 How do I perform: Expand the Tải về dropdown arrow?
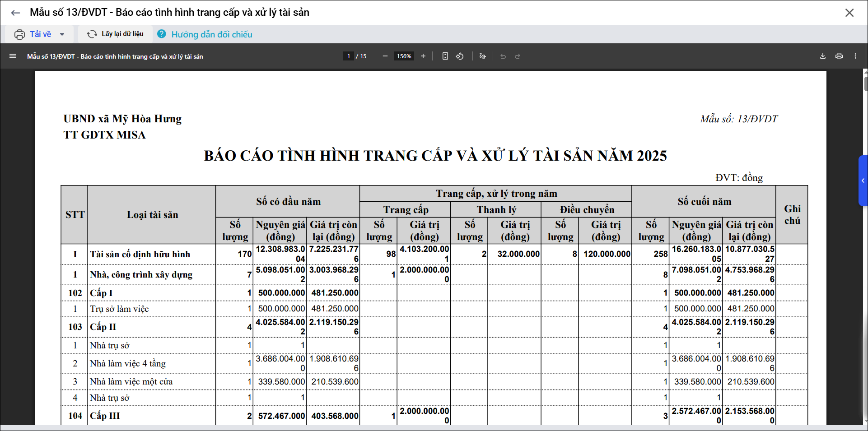click(62, 34)
